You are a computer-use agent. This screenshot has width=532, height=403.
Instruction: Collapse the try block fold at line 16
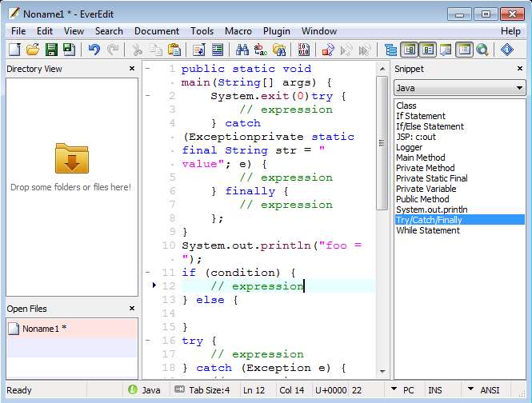pyautogui.click(x=148, y=340)
